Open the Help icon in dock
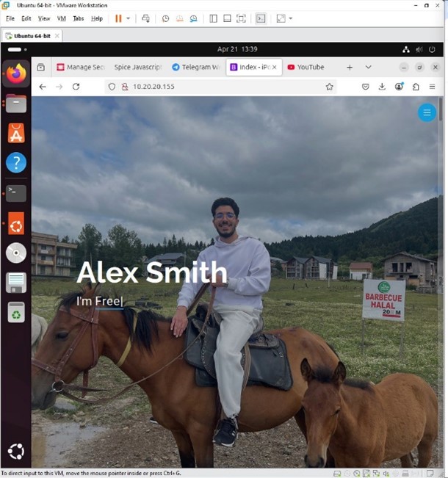Viewport: 448px width, 478px height. coord(16,163)
